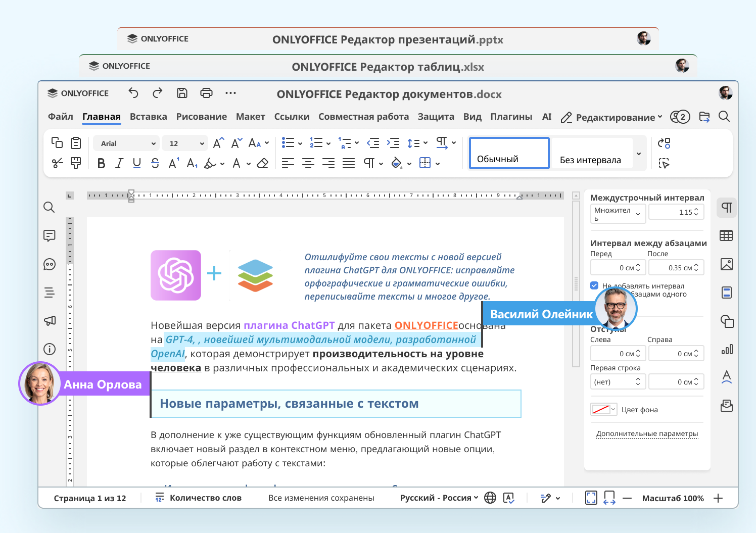This screenshot has width=756, height=533.
Task: Open image settings in the right sidebar
Action: tap(727, 264)
